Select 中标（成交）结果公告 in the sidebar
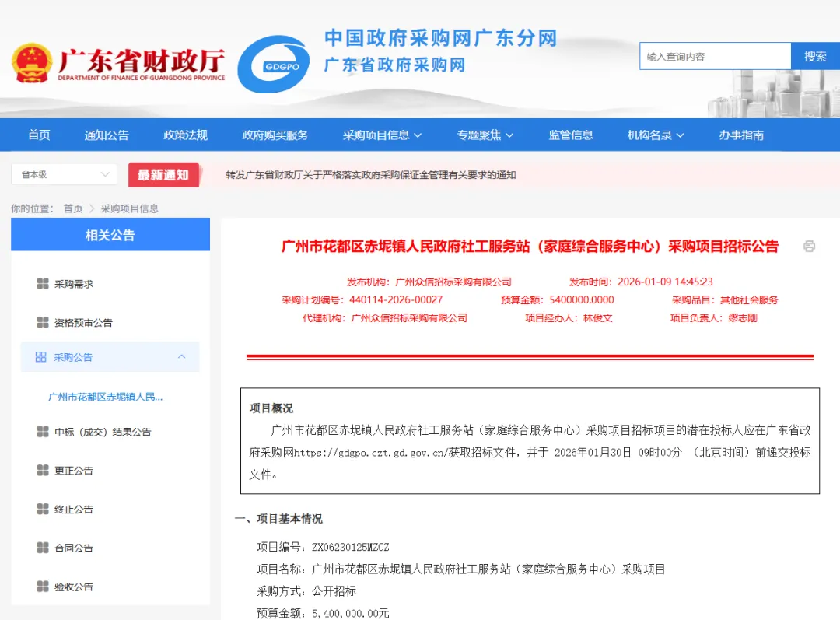This screenshot has height=620, width=840. 103,432
